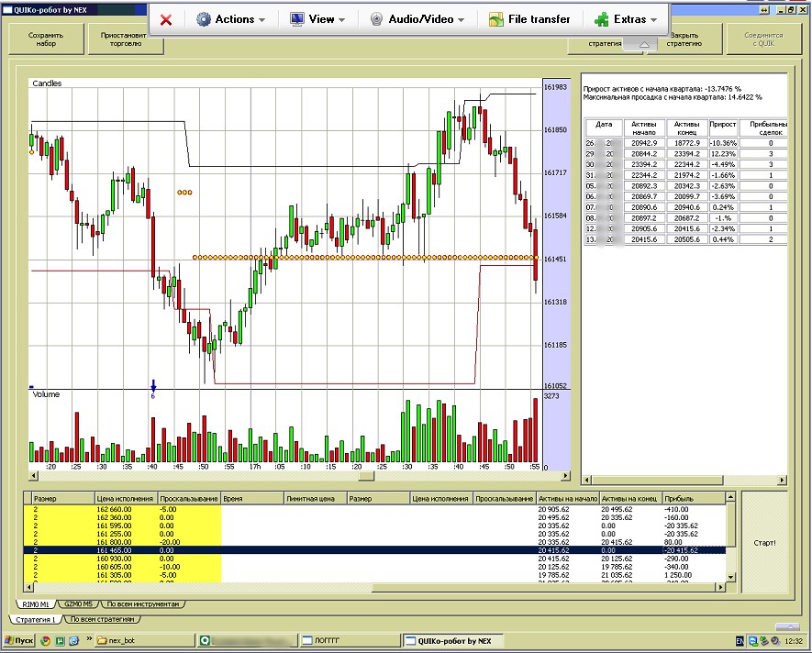
Task: Click the stats cell showing 12.23%
Action: (722, 154)
